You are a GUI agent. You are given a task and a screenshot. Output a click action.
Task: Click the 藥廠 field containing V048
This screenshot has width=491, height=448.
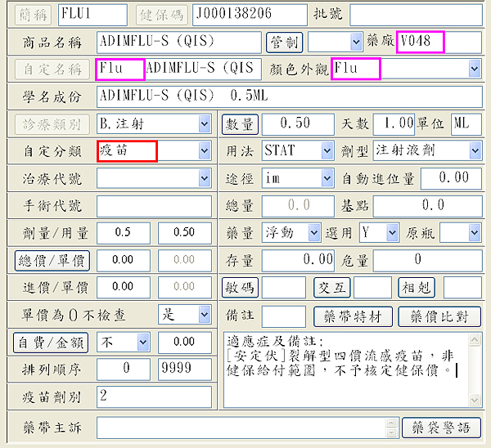pyautogui.click(x=419, y=42)
